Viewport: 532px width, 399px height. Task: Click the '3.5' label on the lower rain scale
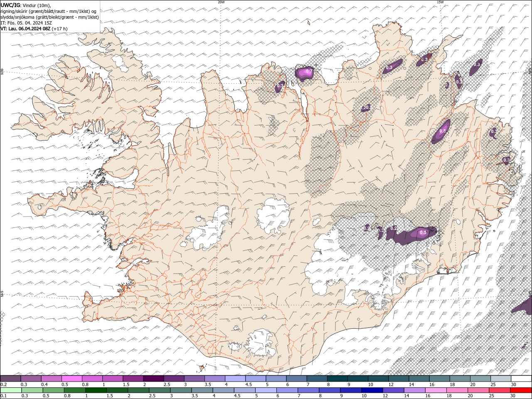(x=195, y=396)
